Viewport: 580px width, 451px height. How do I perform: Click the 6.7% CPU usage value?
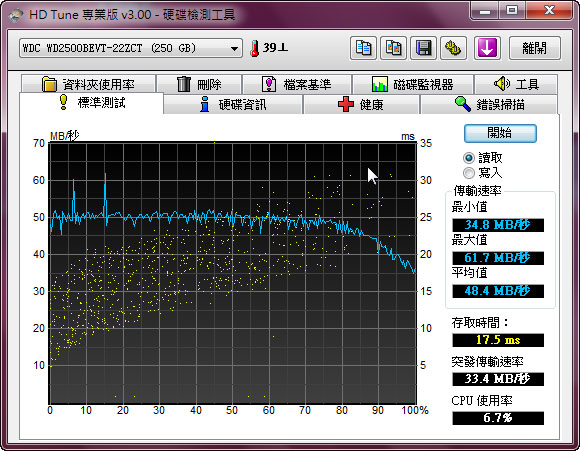(x=498, y=418)
